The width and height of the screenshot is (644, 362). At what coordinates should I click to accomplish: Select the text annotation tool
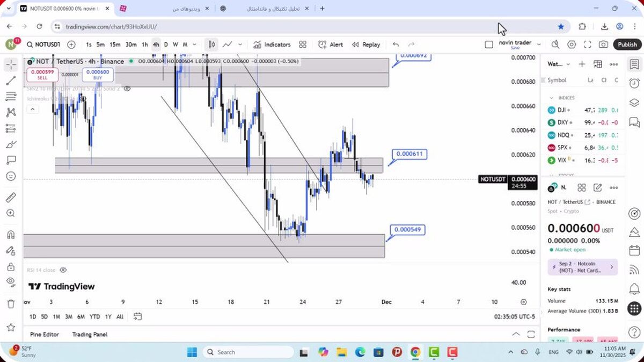11,160
